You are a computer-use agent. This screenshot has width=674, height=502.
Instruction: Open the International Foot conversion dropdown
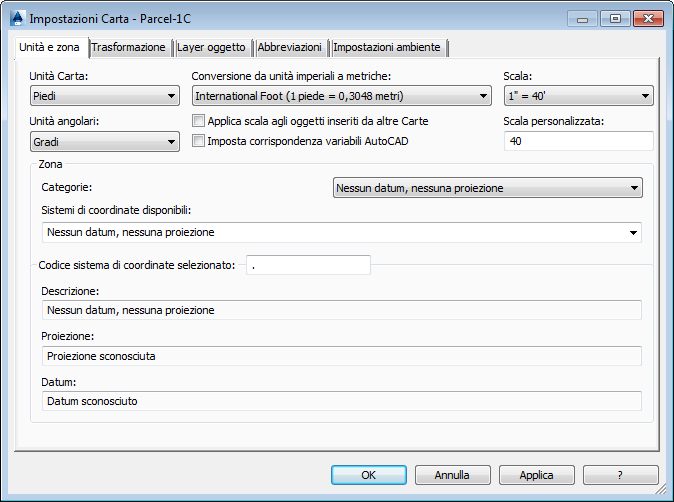pos(341,96)
